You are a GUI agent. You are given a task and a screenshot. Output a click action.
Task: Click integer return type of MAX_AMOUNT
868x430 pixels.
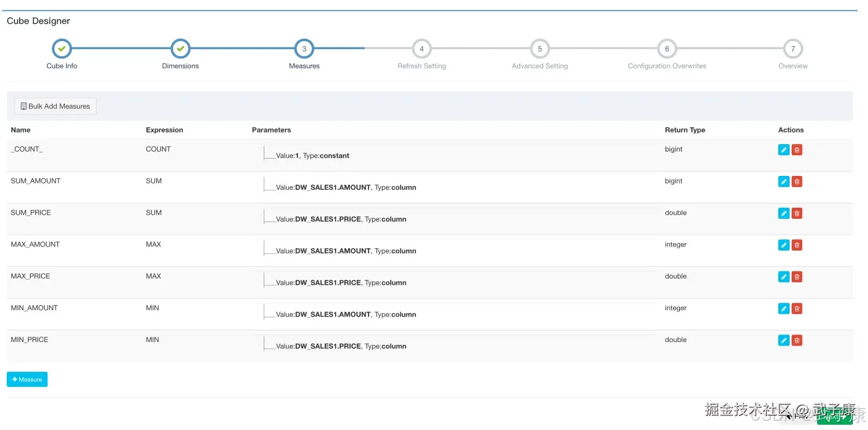pos(676,245)
